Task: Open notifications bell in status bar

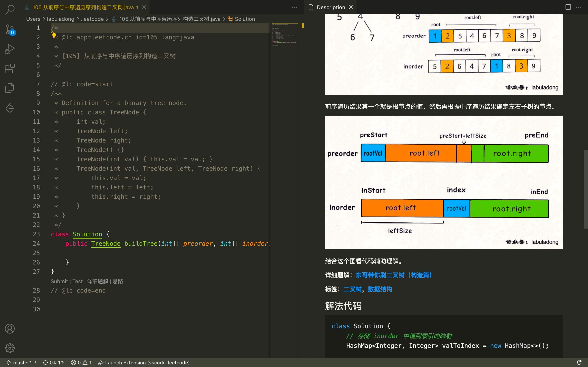Action: click(x=579, y=362)
